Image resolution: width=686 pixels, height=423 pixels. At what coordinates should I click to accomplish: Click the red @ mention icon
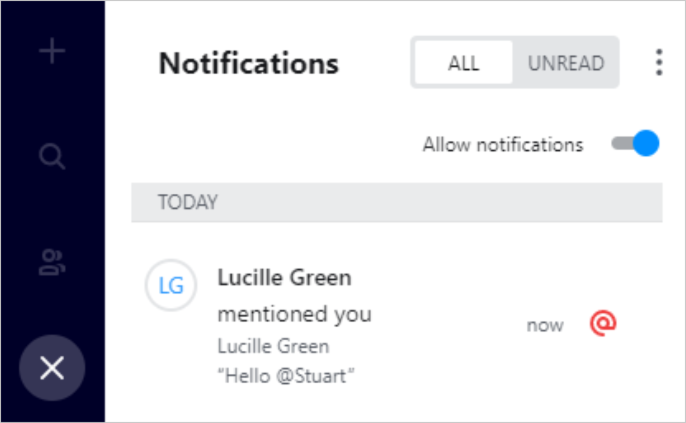coord(603,323)
